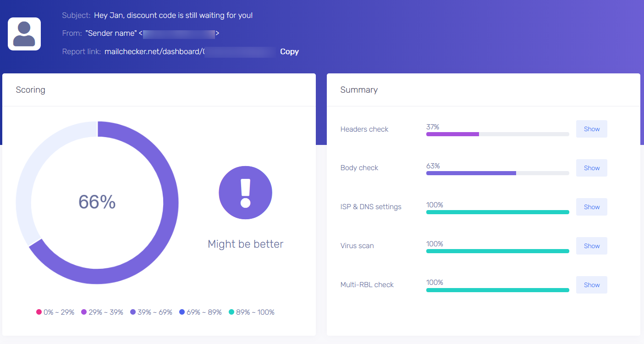Click the sender avatar icon

pyautogui.click(x=24, y=34)
